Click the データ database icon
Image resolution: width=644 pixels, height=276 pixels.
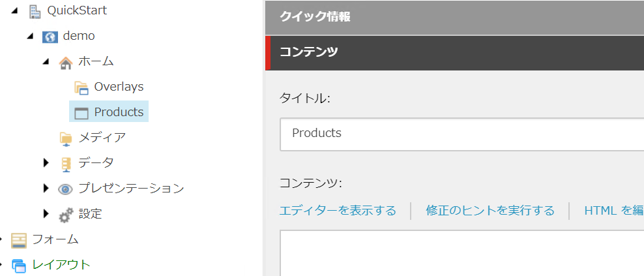pyautogui.click(x=66, y=163)
